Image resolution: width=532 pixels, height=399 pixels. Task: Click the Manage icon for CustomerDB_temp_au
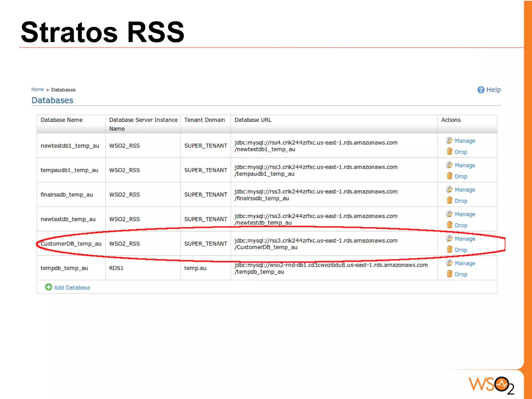click(x=449, y=238)
